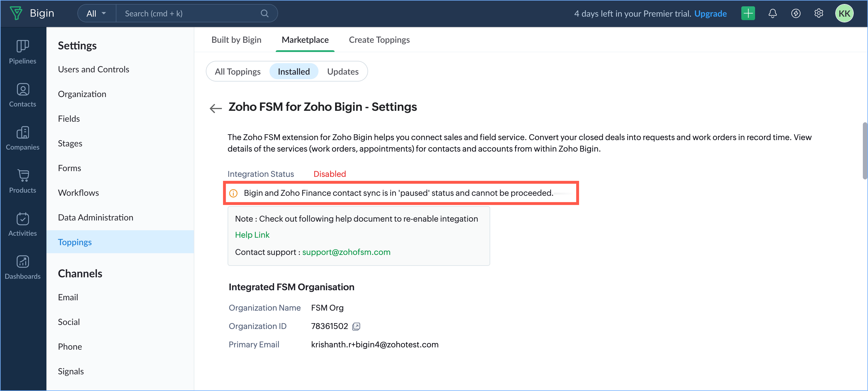The width and height of the screenshot is (868, 391).
Task: Click the back arrow beside the title
Action: tap(215, 108)
